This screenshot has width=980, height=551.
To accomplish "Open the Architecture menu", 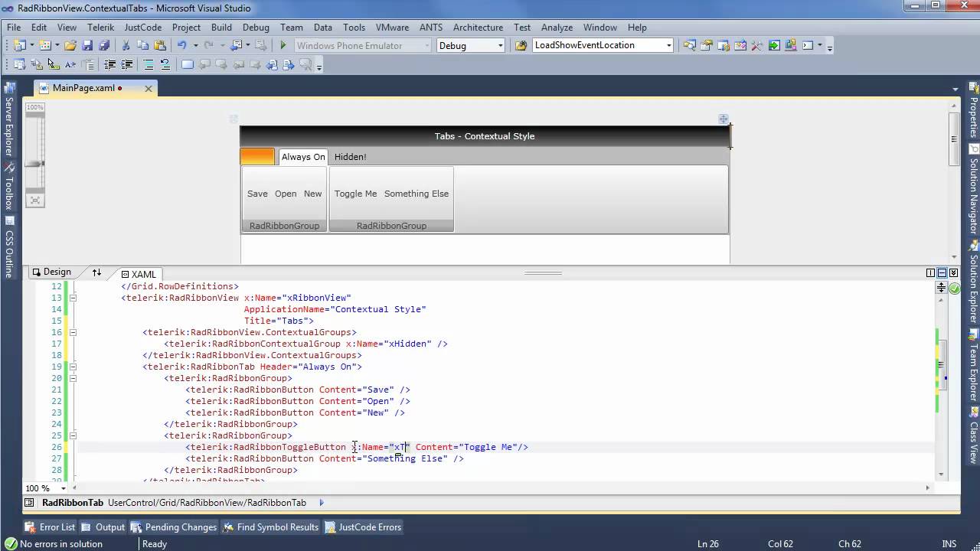I will (x=478, y=27).
